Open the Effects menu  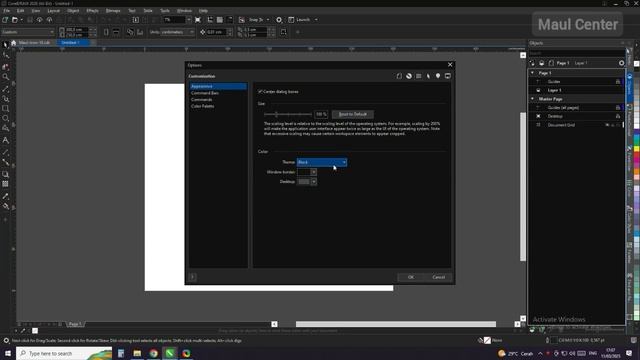pos(92,11)
